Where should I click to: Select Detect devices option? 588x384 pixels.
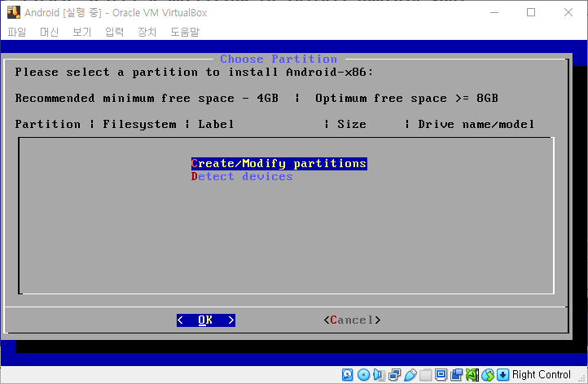click(x=242, y=176)
